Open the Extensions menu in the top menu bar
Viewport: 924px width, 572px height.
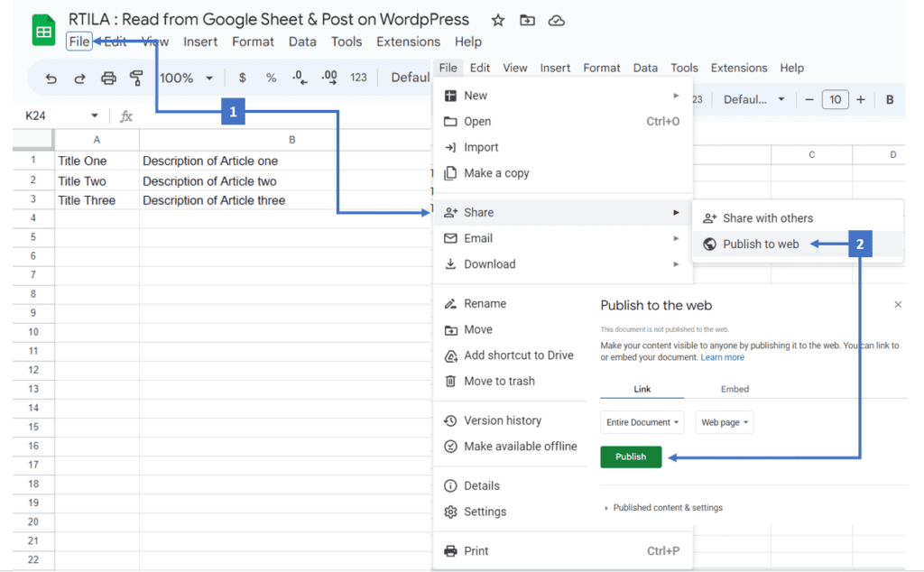[409, 42]
